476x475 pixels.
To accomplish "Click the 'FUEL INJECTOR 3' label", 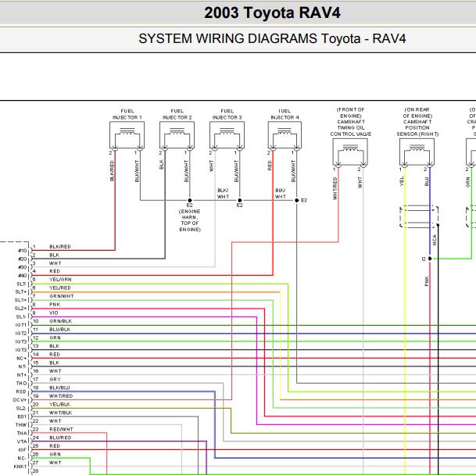I will click(227, 114).
